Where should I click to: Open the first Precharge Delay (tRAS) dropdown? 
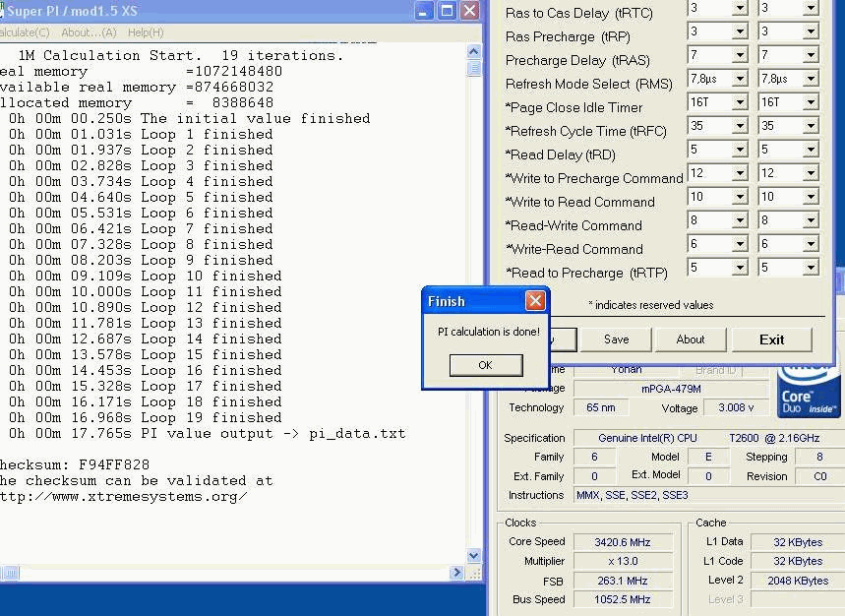740,55
